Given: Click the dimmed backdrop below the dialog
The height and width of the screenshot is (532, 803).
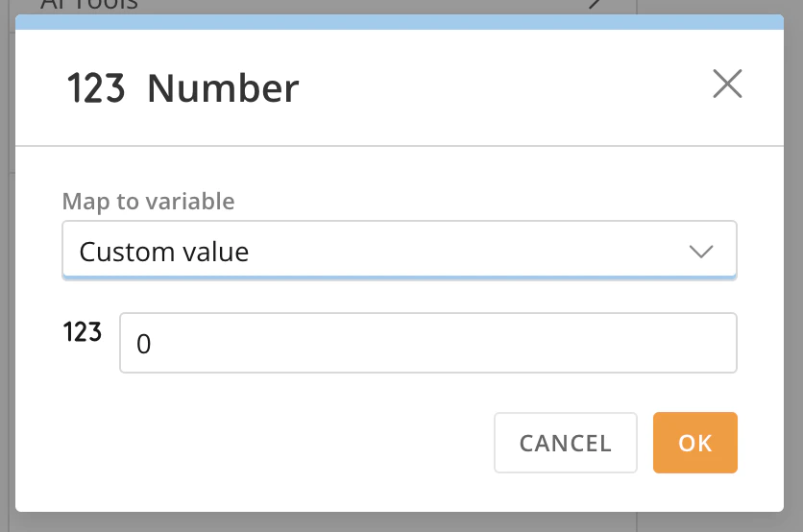Looking at the screenshot, I should click(400, 522).
